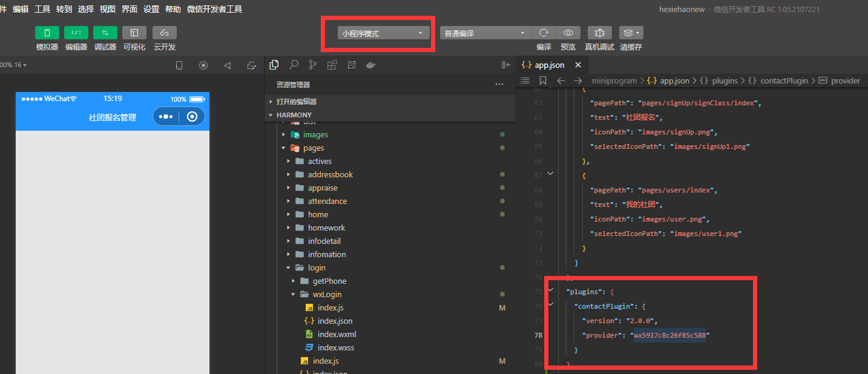Open the search magnifier icon
This screenshot has height=374, width=868.
(294, 65)
